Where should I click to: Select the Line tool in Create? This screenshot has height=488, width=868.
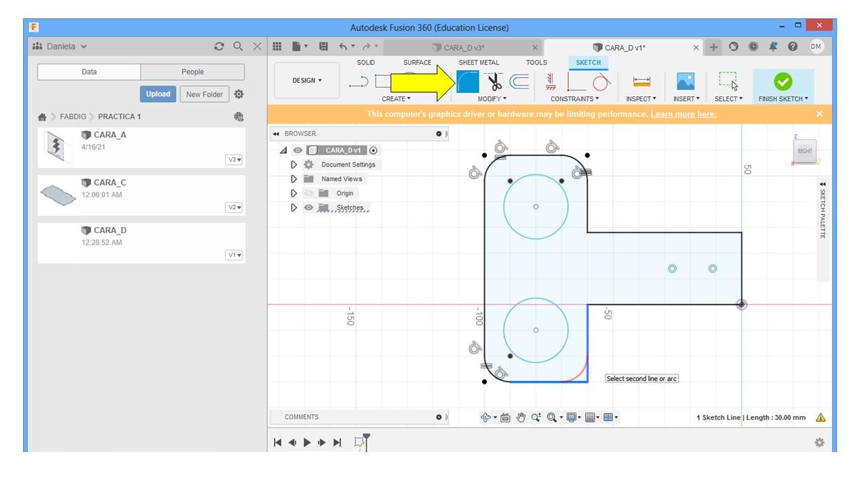point(359,82)
